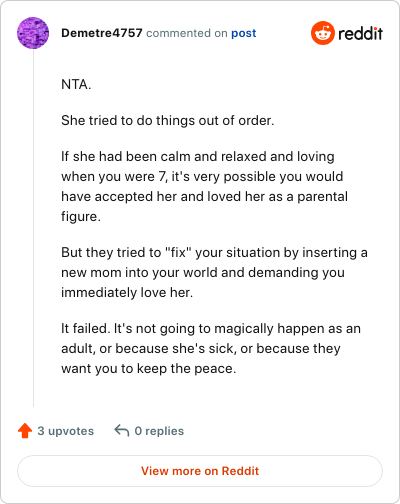Click the line "have accepted her and loved her"
This screenshot has height=504, width=400.
tap(204, 196)
